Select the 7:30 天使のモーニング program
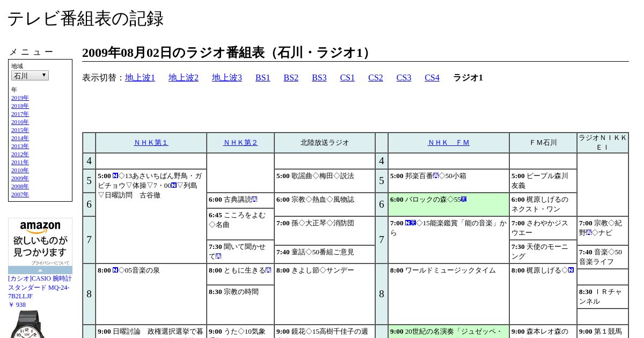Image resolution: width=644 pixels, height=338 pixels. 543,252
